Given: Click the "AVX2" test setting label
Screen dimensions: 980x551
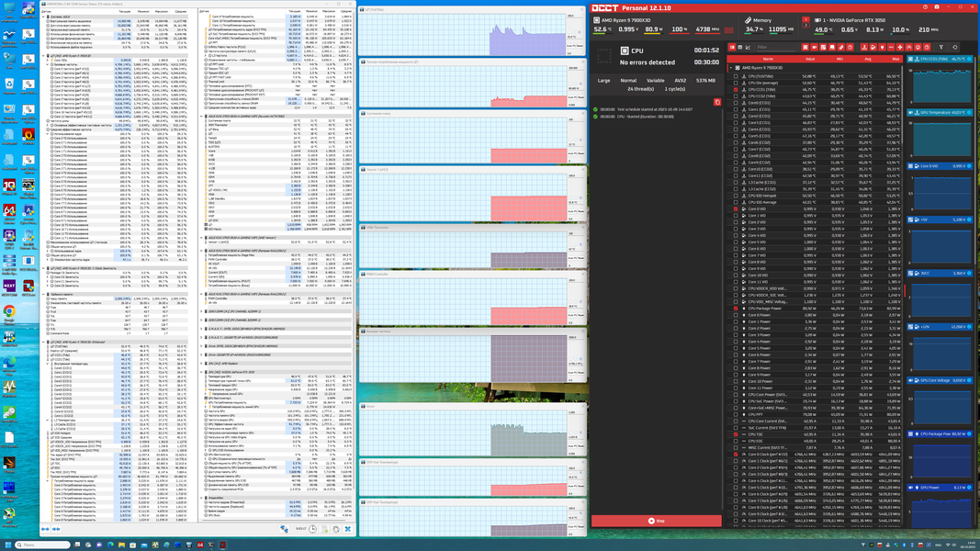Looking at the screenshot, I should pos(680,81).
